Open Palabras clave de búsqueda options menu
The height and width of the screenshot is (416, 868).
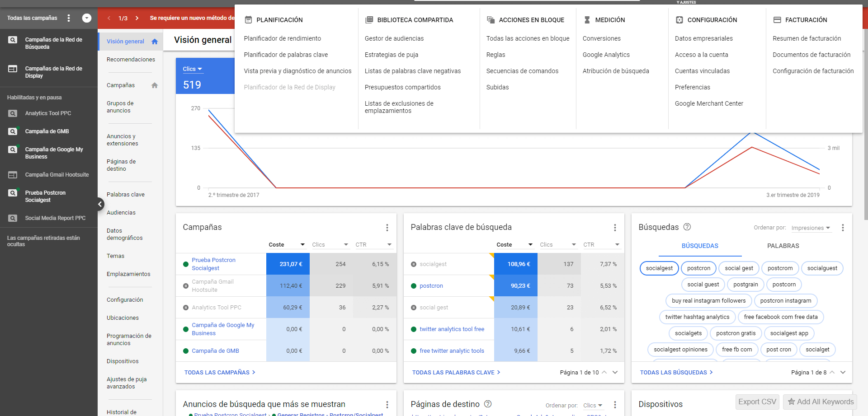[x=615, y=228]
